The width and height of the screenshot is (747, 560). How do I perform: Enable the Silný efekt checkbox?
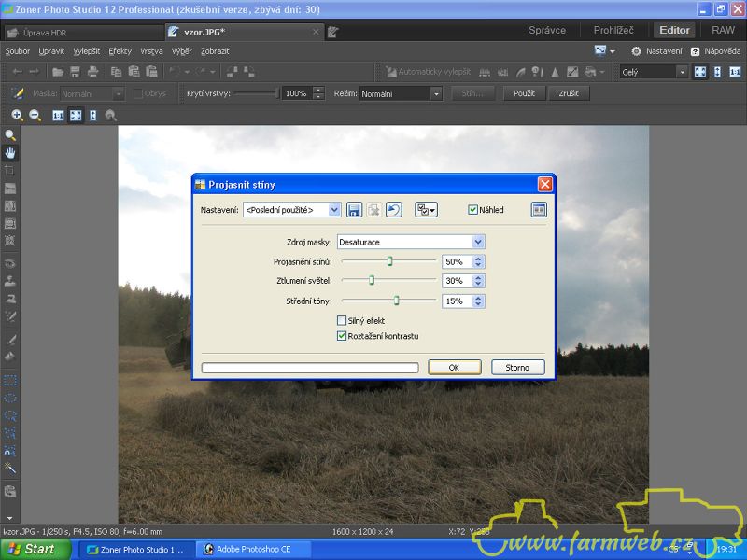tap(342, 321)
